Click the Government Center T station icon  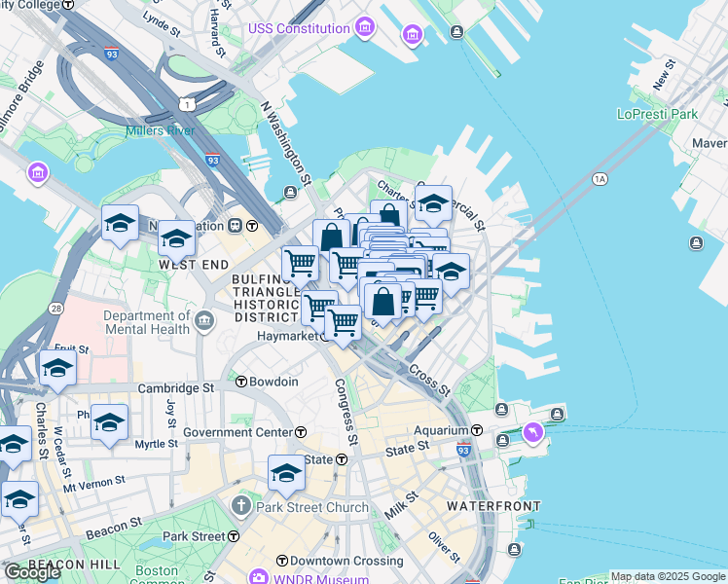(301, 432)
